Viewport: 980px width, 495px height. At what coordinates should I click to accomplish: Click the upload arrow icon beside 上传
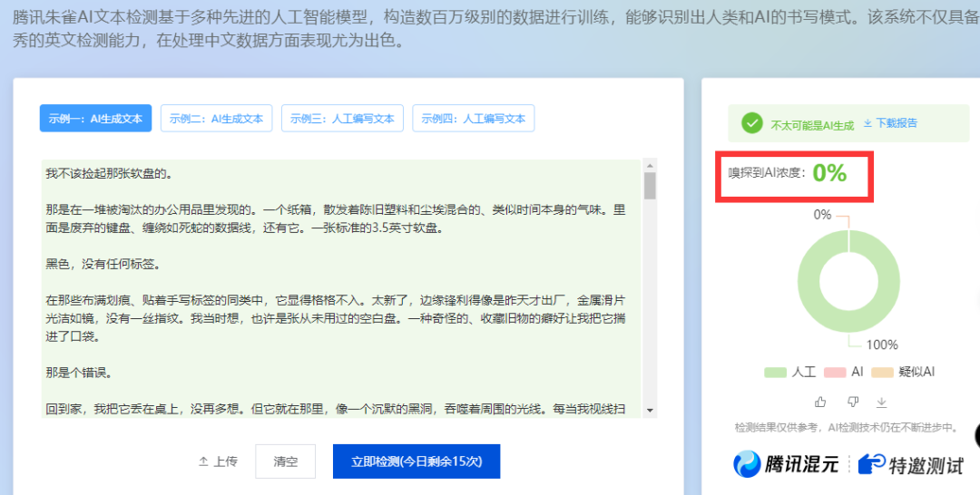pos(203,461)
